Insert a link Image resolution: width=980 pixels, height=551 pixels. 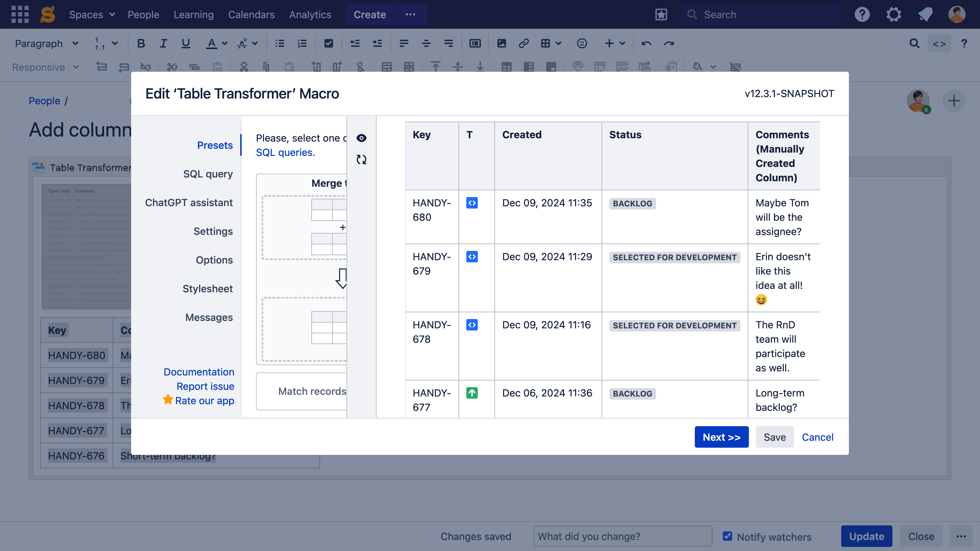coord(524,43)
